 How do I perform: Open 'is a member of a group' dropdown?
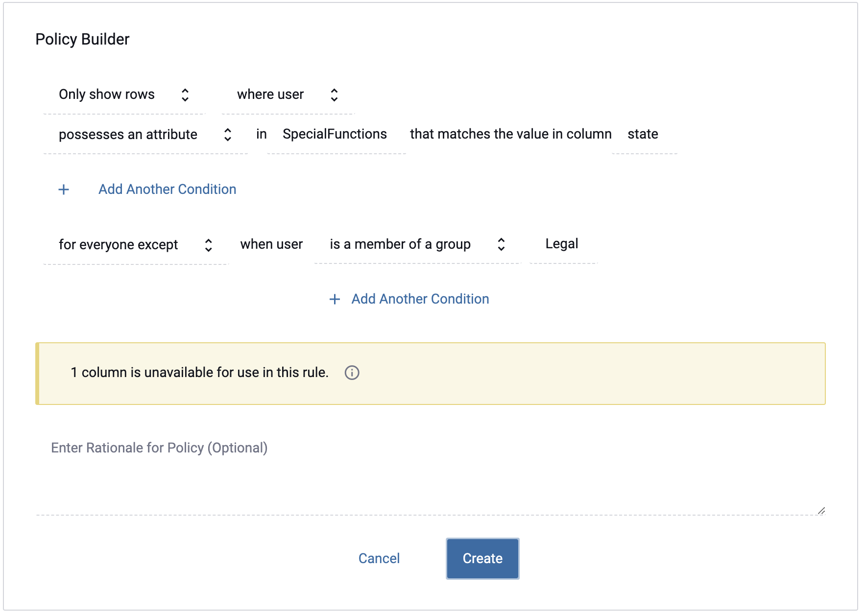tap(417, 244)
